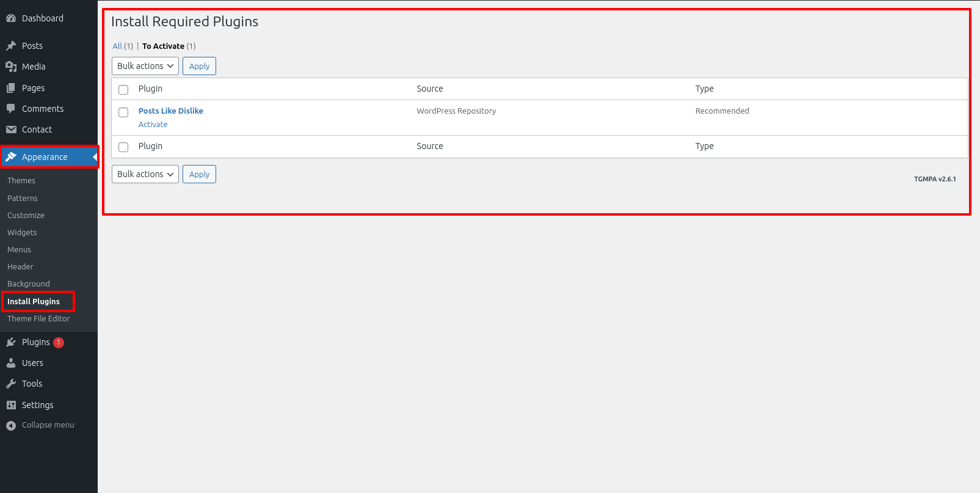Click the Contact envelope icon

pyautogui.click(x=11, y=130)
